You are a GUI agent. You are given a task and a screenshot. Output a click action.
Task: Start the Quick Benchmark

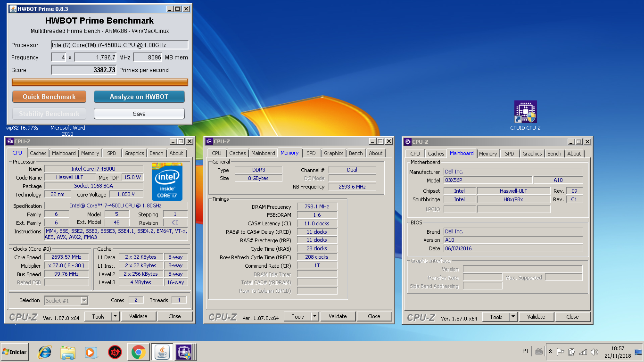tap(49, 97)
